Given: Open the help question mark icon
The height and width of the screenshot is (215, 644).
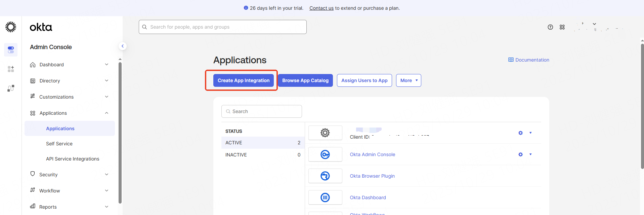Looking at the screenshot, I should tap(550, 27).
